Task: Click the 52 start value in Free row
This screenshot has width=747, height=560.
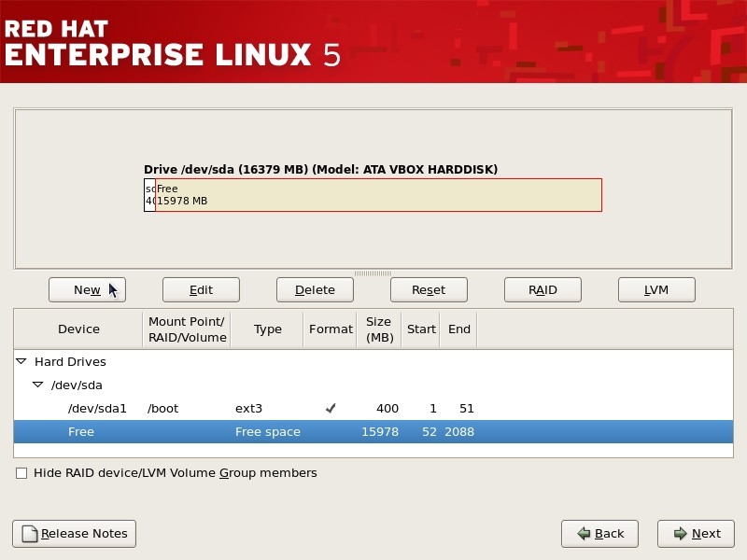Action: click(x=430, y=431)
